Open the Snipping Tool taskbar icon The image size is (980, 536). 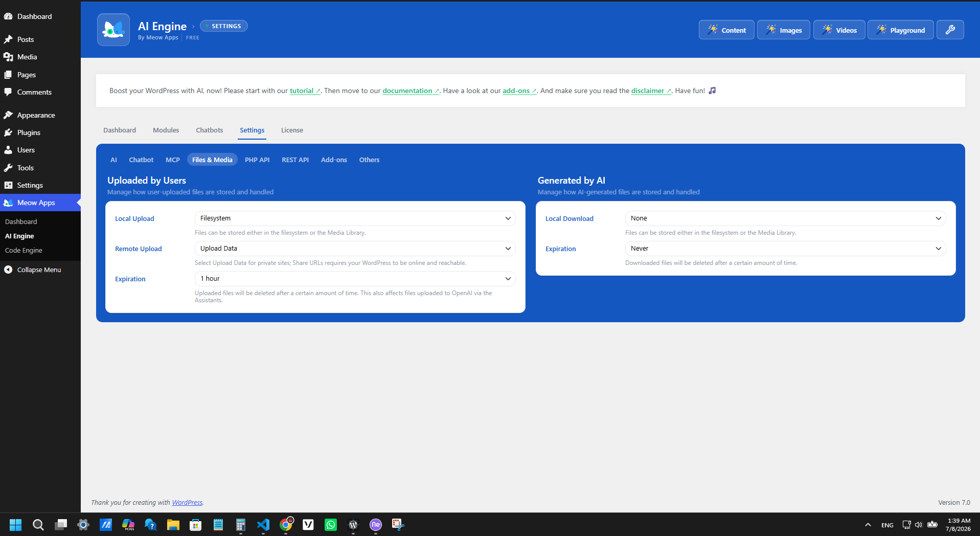click(398, 525)
